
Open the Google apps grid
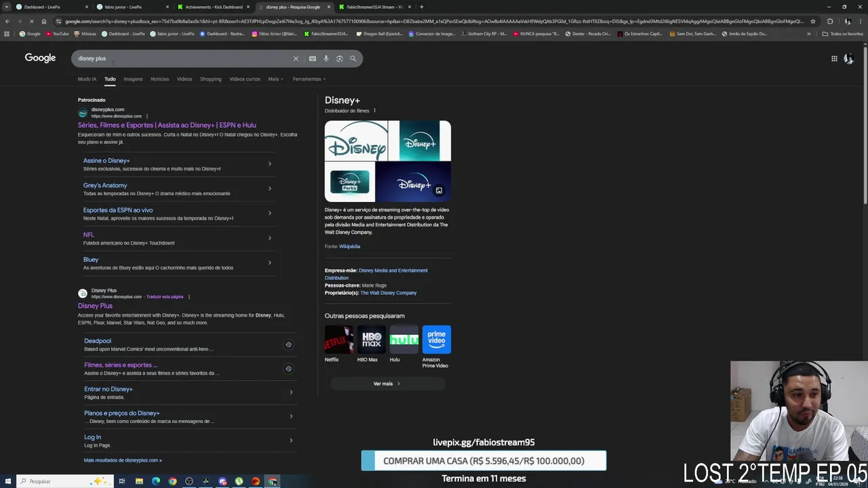click(834, 58)
